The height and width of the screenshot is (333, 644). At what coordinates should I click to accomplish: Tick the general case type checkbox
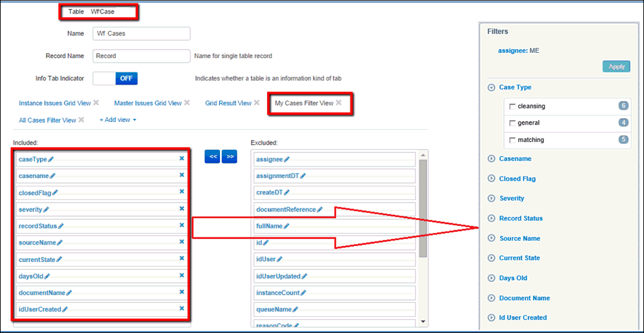pos(512,123)
